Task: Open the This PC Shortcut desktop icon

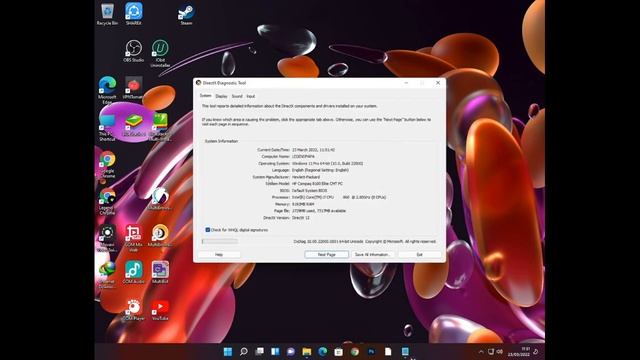Action: pyautogui.click(x=107, y=127)
